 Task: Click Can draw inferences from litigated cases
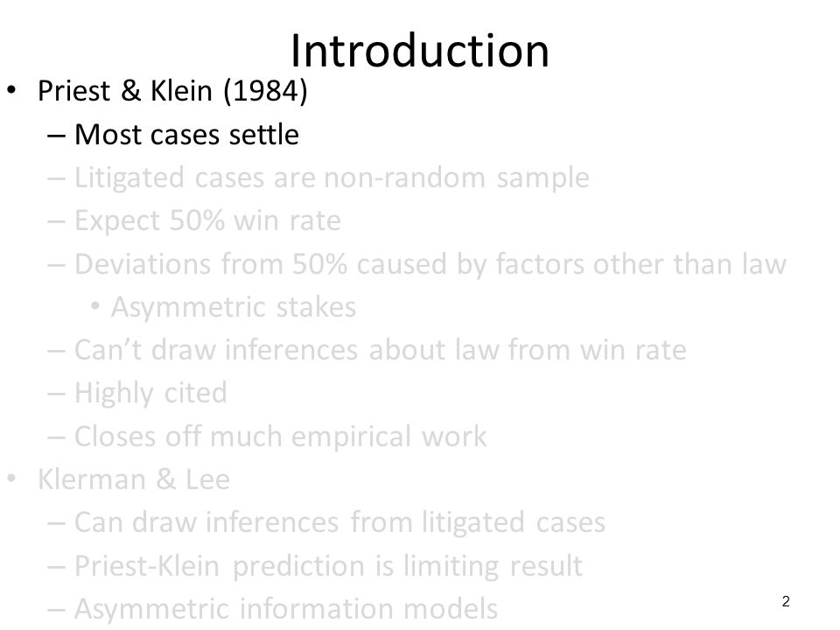click(339, 522)
